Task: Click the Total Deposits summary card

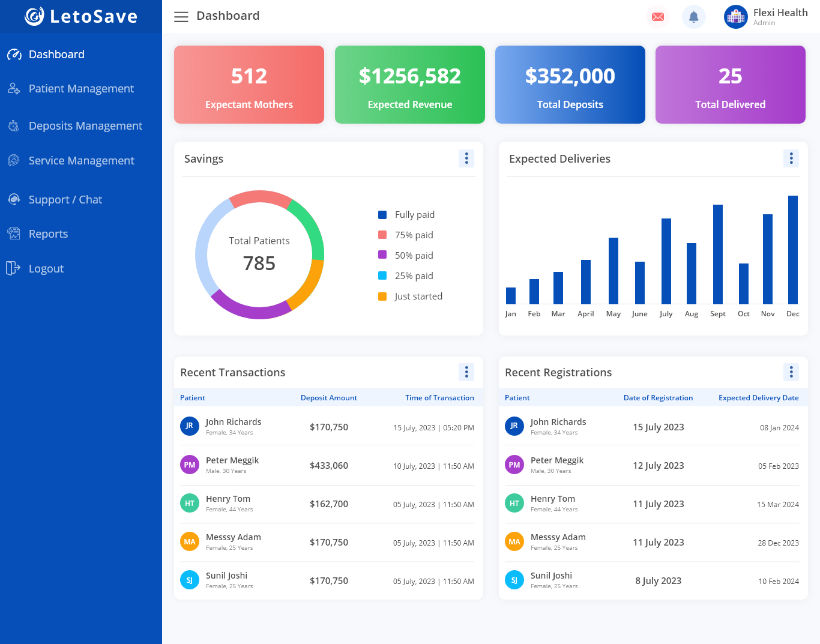Action: coord(570,85)
